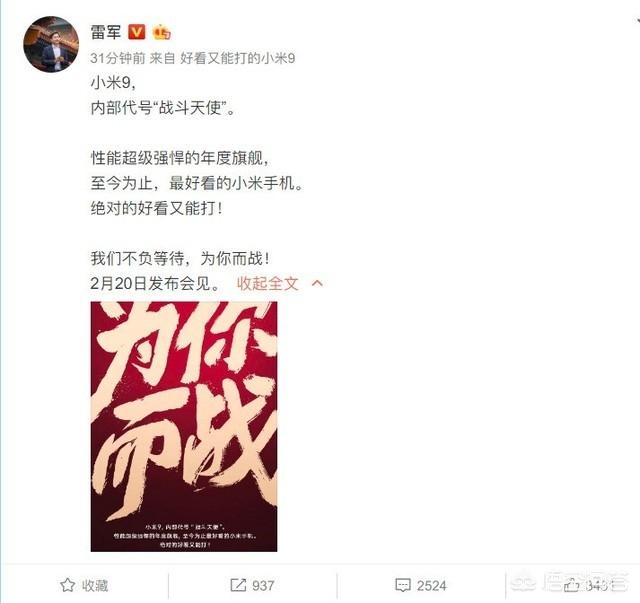Click the post text 我们不负等待，为你而战

(x=180, y=259)
